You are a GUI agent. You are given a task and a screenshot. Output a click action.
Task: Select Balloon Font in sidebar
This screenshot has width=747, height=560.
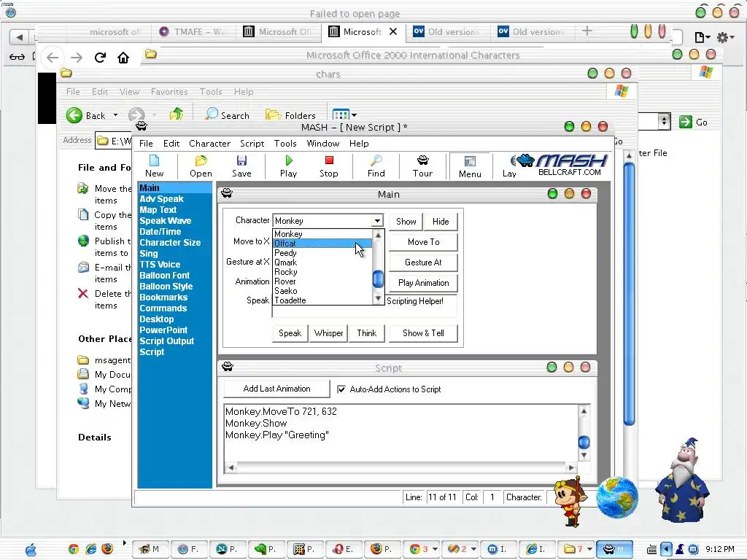(x=164, y=275)
